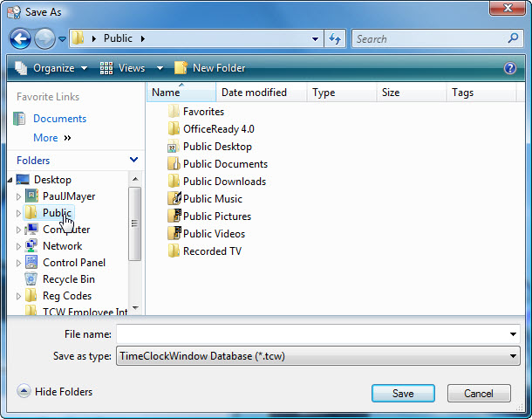Click the Documents favorite link
This screenshot has height=419, width=532.
(59, 119)
